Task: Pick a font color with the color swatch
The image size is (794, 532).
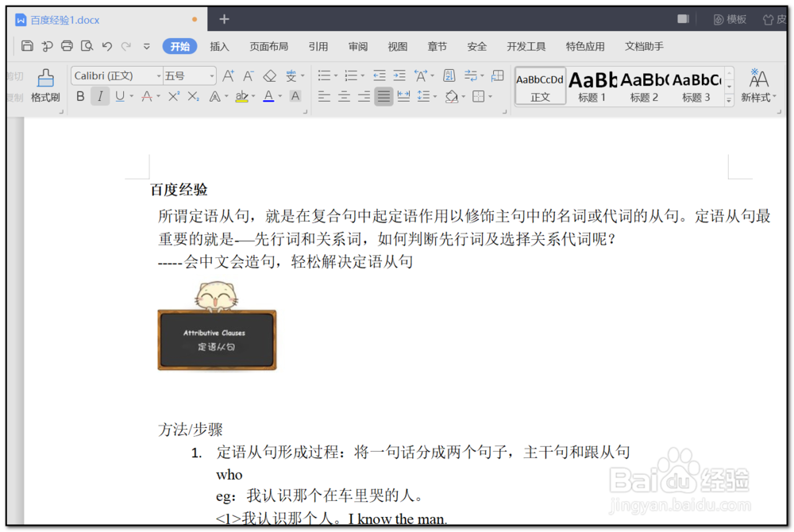Action: click(x=270, y=96)
